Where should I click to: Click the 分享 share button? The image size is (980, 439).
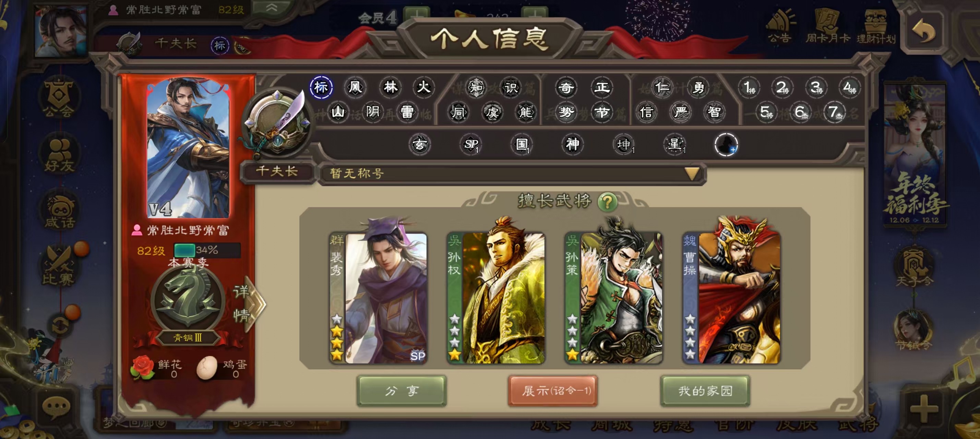(402, 391)
